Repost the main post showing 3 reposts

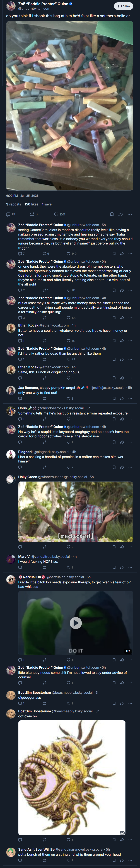[34, 214]
